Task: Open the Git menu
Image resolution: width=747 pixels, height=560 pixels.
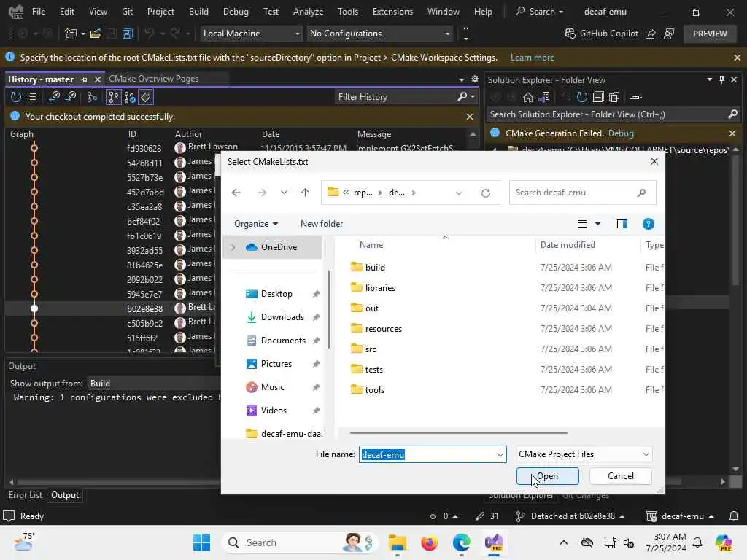Action: tap(127, 12)
